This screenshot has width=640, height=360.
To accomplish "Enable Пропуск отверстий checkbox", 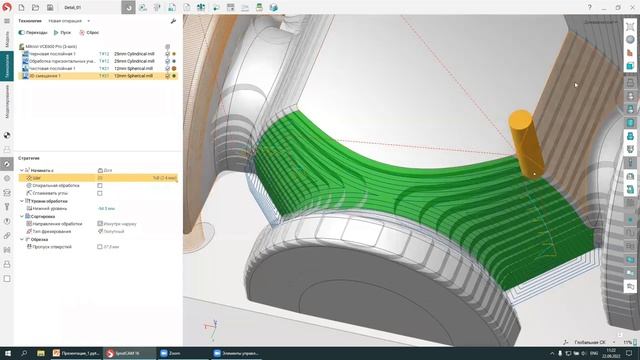I will click(100, 247).
